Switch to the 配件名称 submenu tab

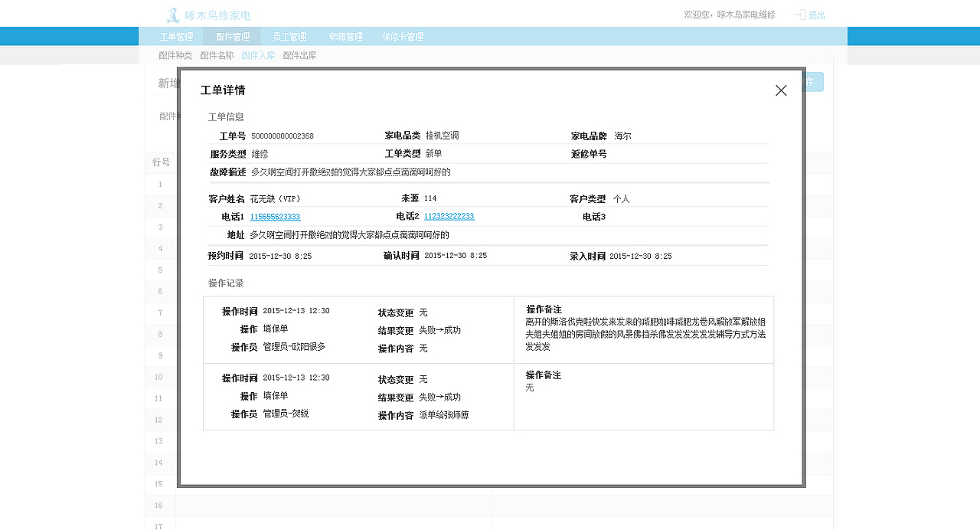pyautogui.click(x=217, y=56)
